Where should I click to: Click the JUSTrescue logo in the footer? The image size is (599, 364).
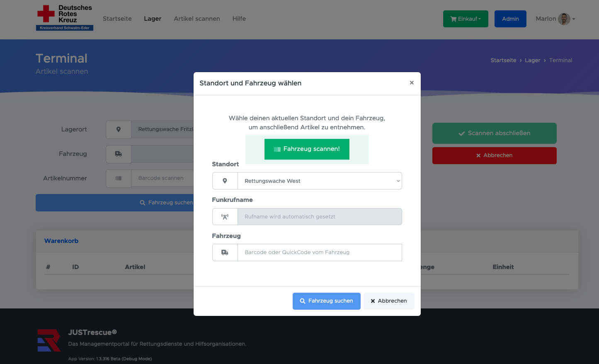click(x=49, y=340)
